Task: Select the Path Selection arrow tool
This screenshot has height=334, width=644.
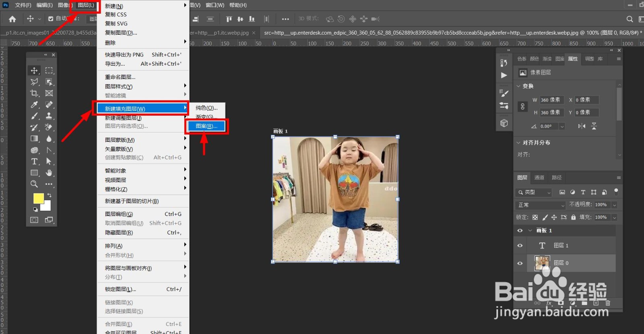Action: click(49, 162)
